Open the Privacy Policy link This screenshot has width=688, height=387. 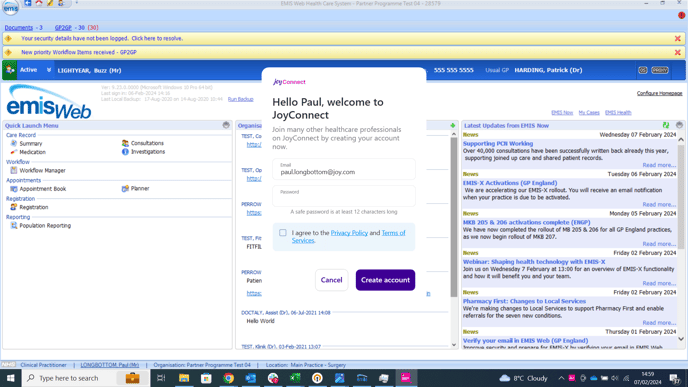pos(349,233)
